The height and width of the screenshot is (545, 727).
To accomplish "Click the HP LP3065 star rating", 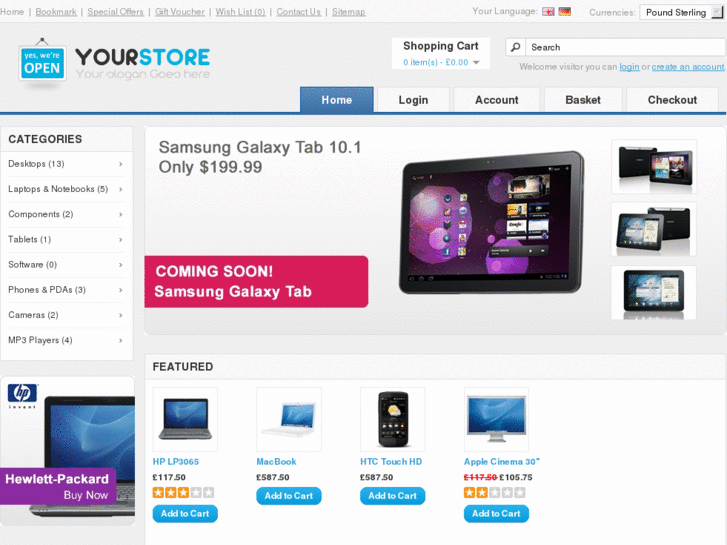I will [183, 493].
